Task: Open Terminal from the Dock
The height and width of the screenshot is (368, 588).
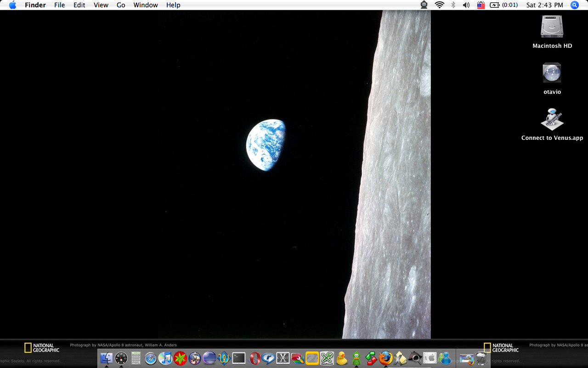Action: pos(239,358)
